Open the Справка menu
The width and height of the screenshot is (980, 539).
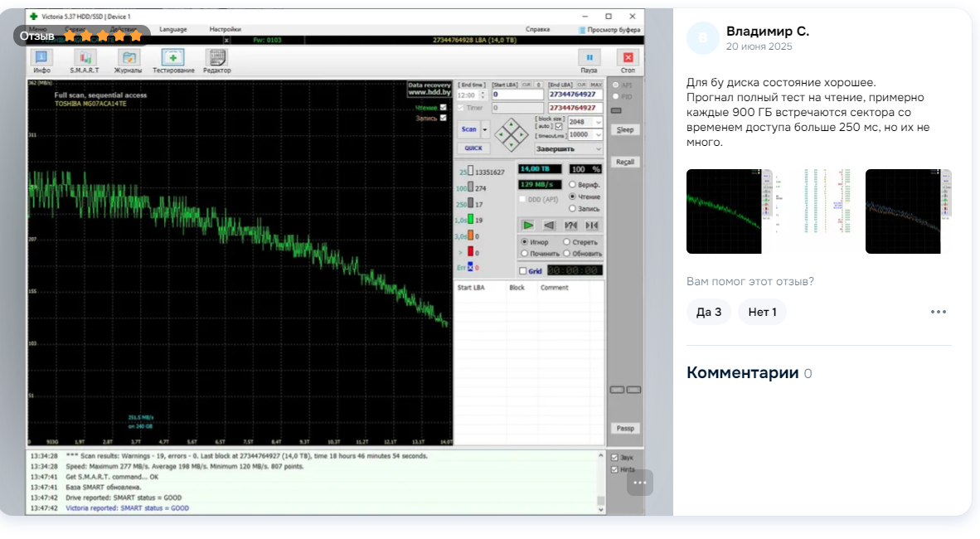(537, 29)
